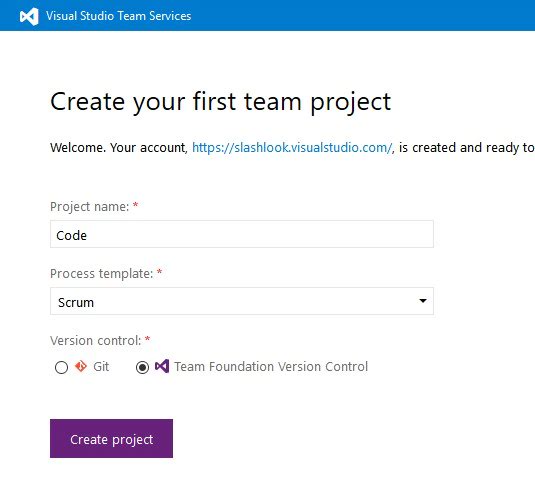Click the Team Foundation Version Control label
The height and width of the screenshot is (477, 535).
tap(271, 367)
